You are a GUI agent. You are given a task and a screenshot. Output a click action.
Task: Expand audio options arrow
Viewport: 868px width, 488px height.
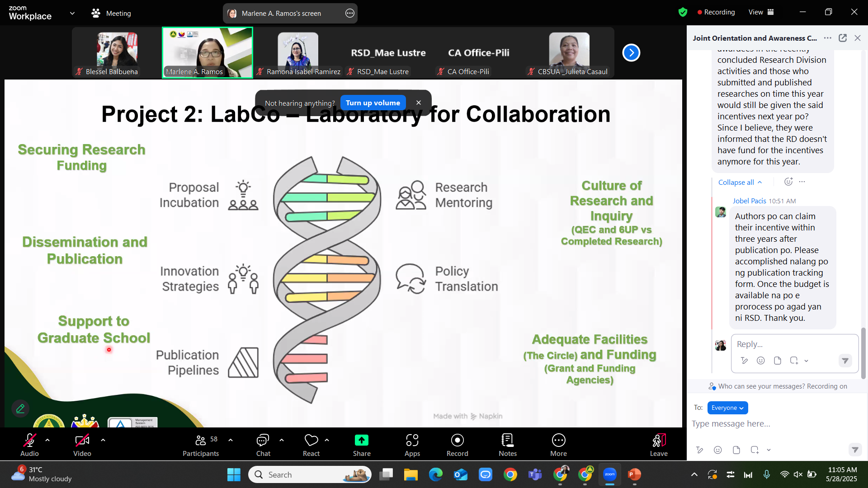point(47,440)
